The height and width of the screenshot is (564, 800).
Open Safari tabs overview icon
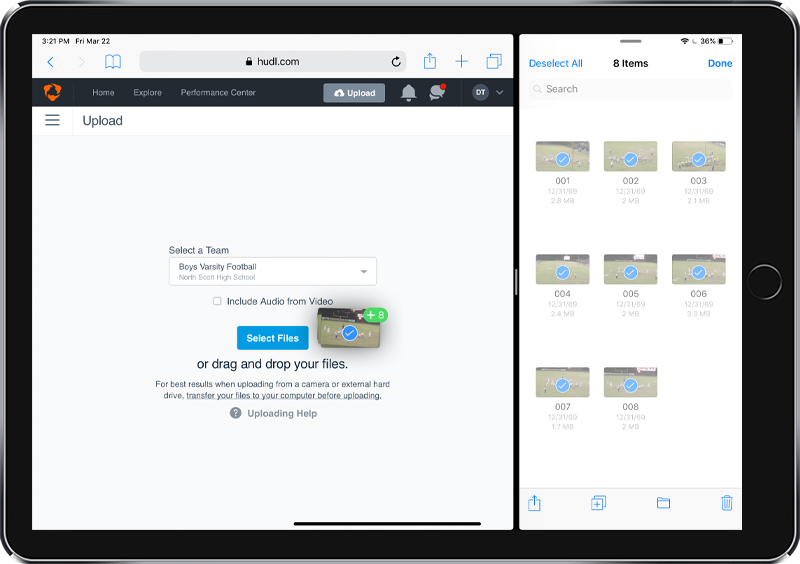tap(493, 62)
